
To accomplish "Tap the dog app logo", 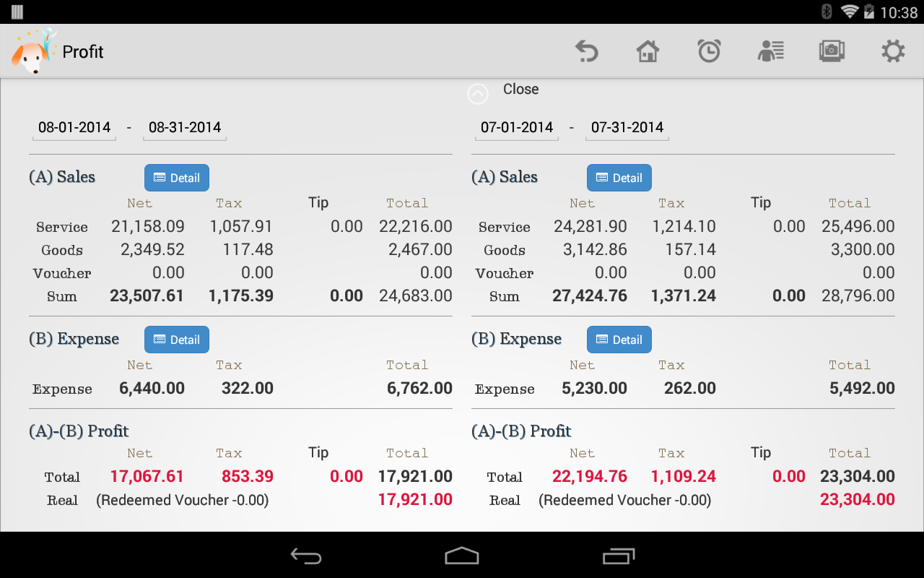I will coord(32,51).
